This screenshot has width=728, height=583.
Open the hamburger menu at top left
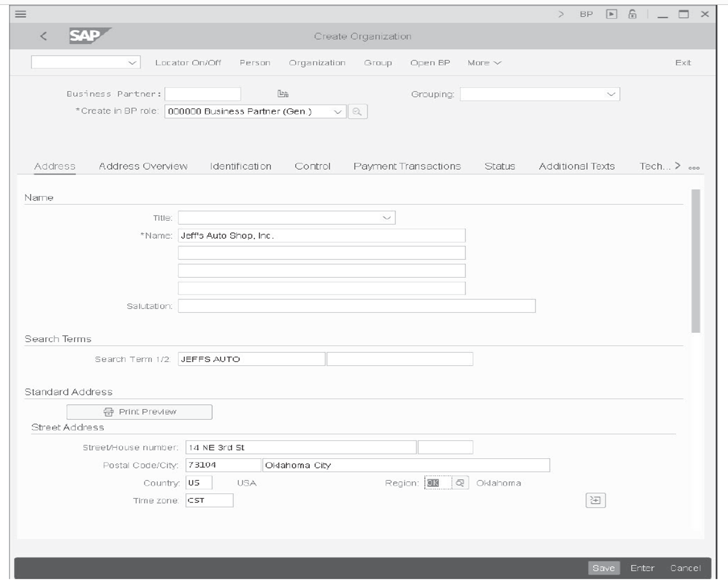coord(21,14)
